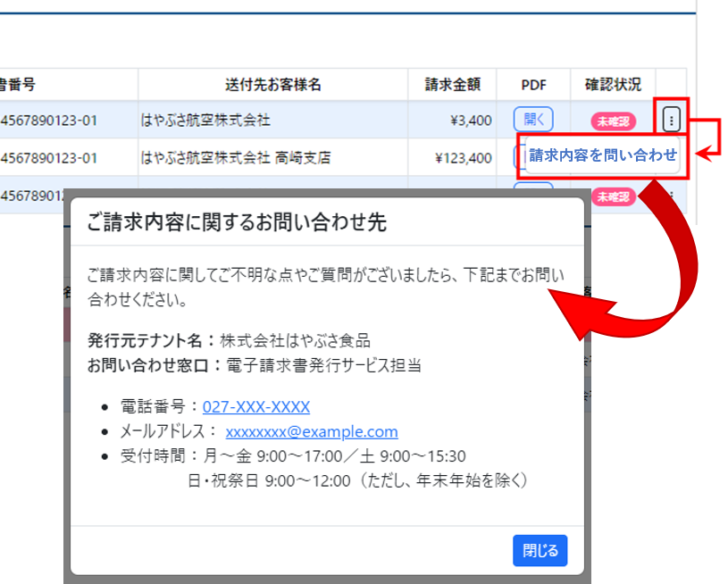This screenshot has height=584, width=728.
Task: Click the 送付先お客様名 column header
Action: click(272, 85)
